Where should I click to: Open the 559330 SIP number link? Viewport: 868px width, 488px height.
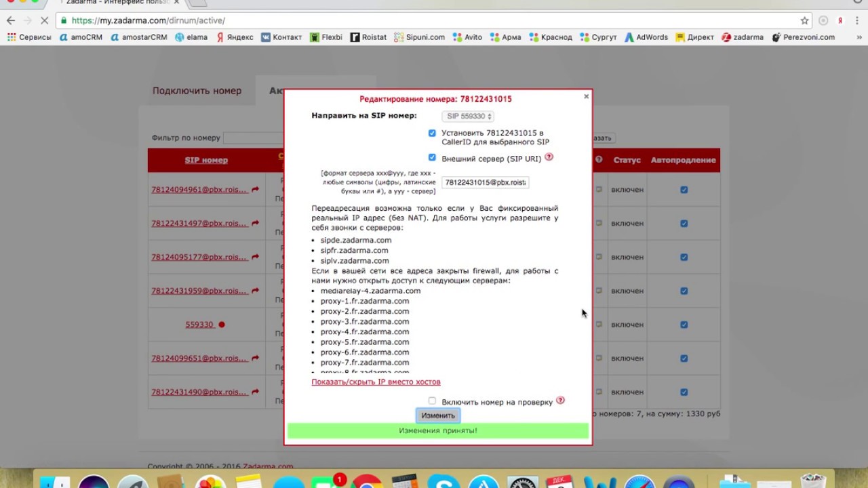click(199, 325)
